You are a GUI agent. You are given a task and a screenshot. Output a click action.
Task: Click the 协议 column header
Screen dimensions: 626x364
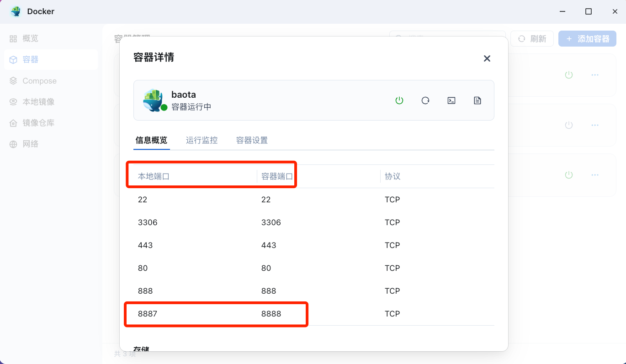393,176
